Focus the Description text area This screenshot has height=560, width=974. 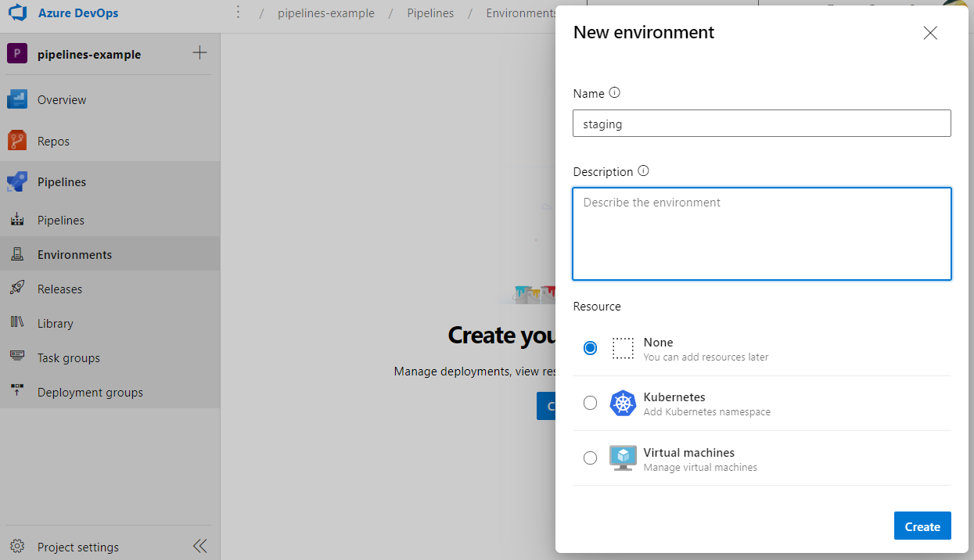[x=762, y=234]
